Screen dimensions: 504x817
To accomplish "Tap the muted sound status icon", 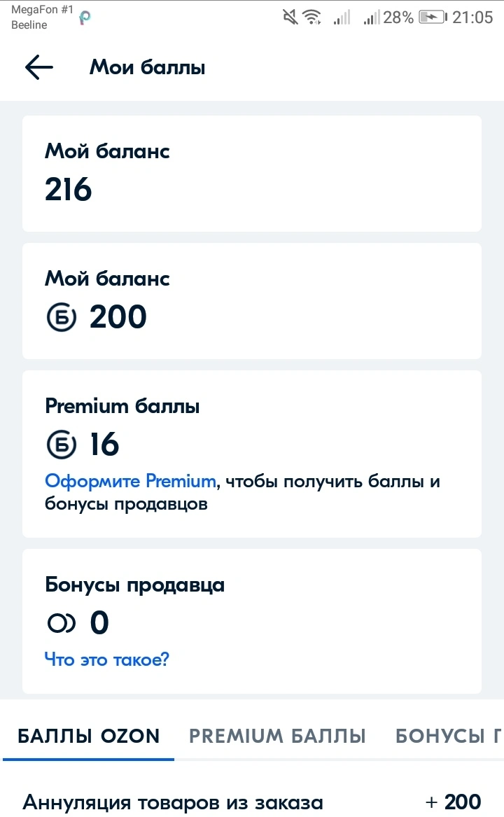I will pyautogui.click(x=290, y=18).
